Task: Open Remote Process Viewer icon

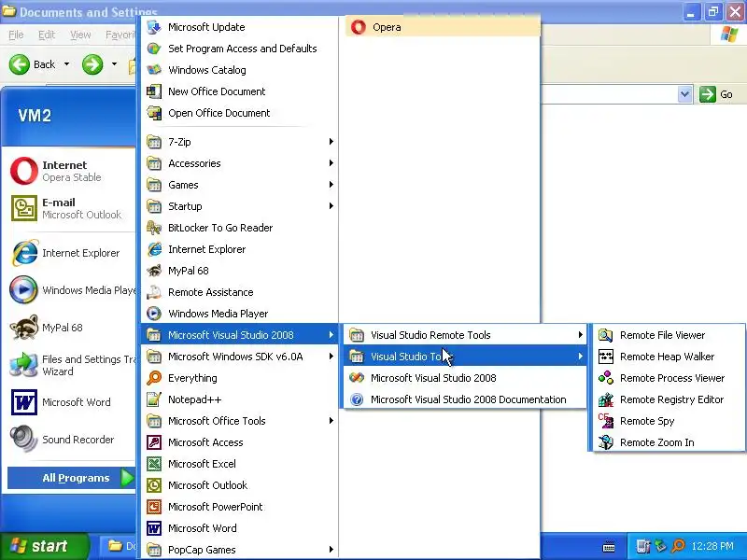Action: tap(605, 378)
